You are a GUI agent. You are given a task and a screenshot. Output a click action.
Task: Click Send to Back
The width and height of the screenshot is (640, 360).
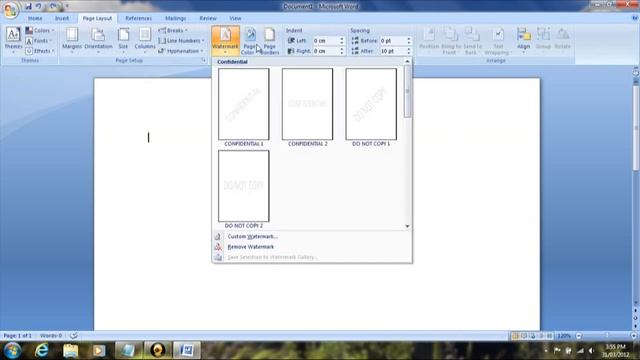(471, 40)
